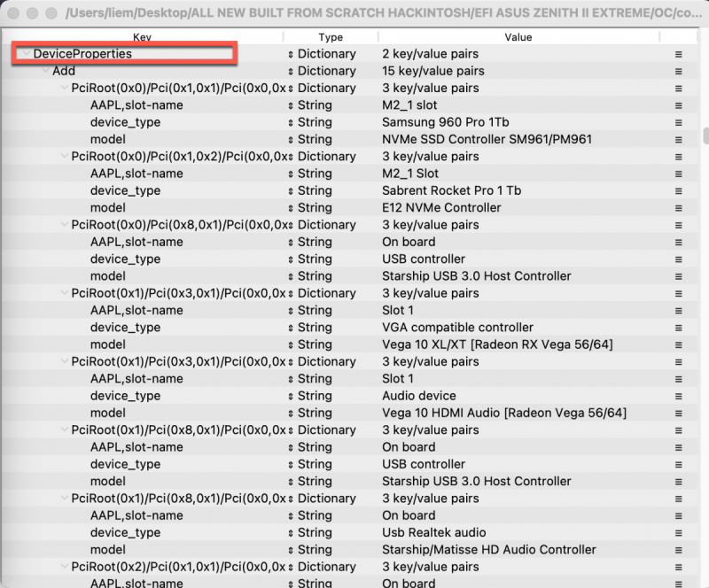
Task: Click the vertical scrollbar thumb
Action: point(705,135)
